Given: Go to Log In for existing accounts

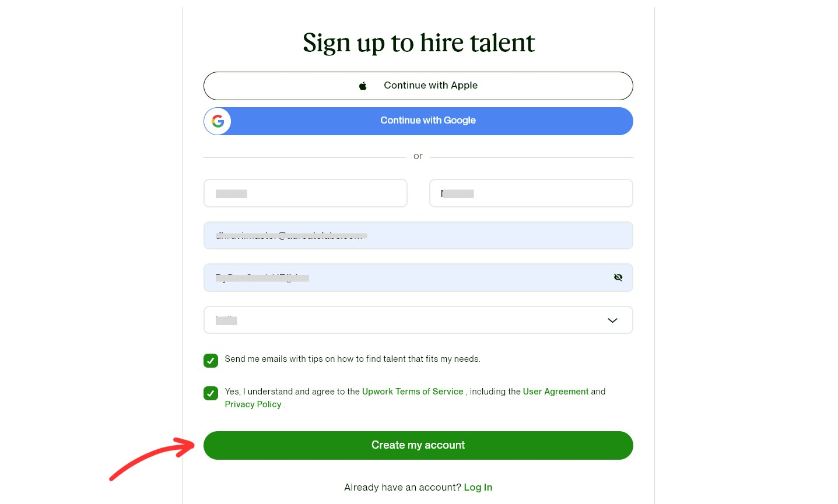Looking at the screenshot, I should (x=478, y=487).
